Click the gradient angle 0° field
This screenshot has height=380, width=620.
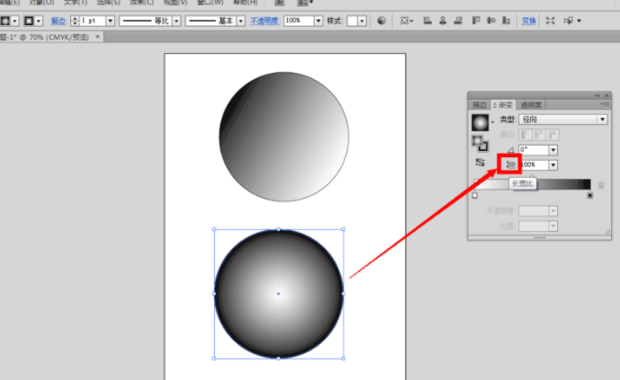point(534,149)
